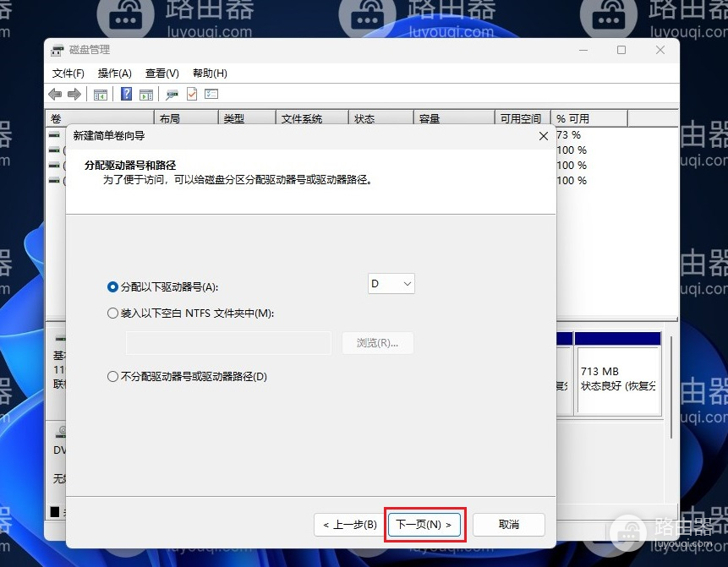
Task: Click the disk magnifier (rescan) toolbar icon
Action: pyautogui.click(x=172, y=94)
